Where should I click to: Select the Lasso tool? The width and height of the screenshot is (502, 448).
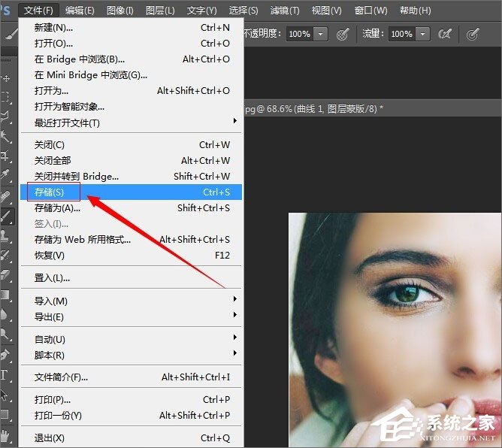coord(6,117)
